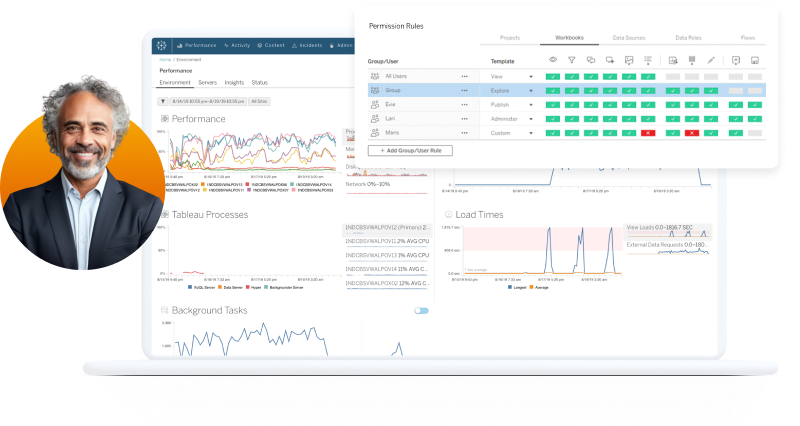Open the three-dot menu for Evie
Screen dimensions: 800x426
coord(464,104)
